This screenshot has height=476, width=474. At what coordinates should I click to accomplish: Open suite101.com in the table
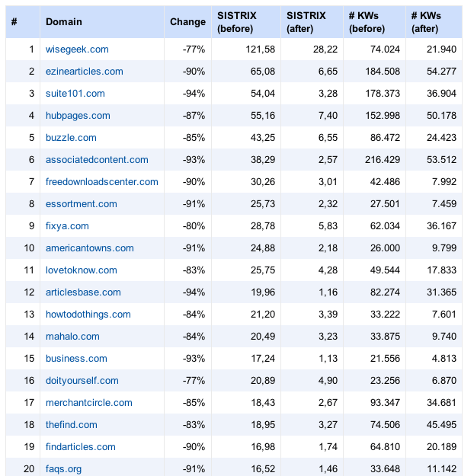[75, 94]
